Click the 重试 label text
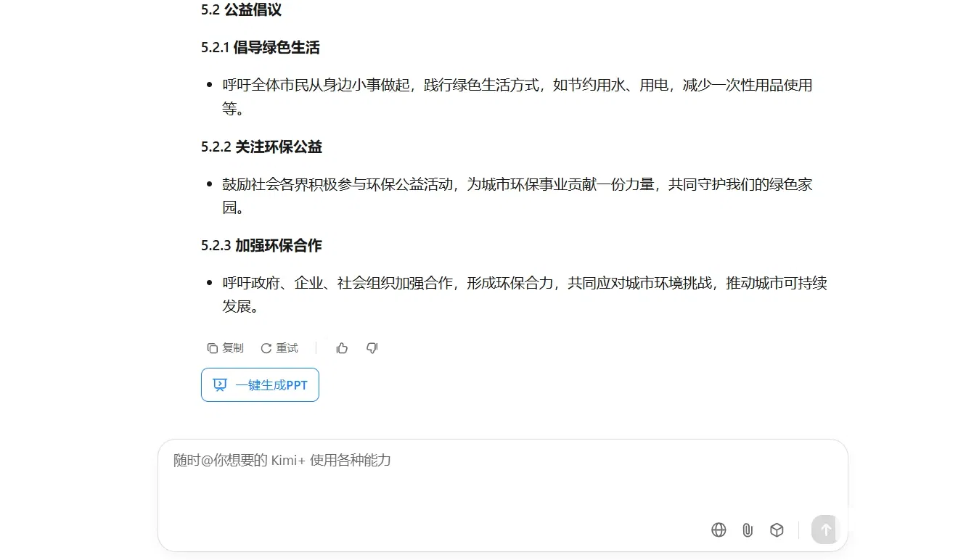This screenshot has width=966, height=560. pyautogui.click(x=287, y=348)
